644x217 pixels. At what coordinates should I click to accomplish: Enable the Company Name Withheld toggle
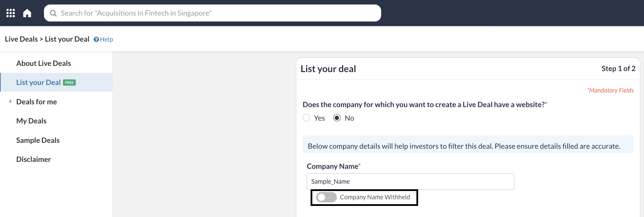[x=326, y=197]
